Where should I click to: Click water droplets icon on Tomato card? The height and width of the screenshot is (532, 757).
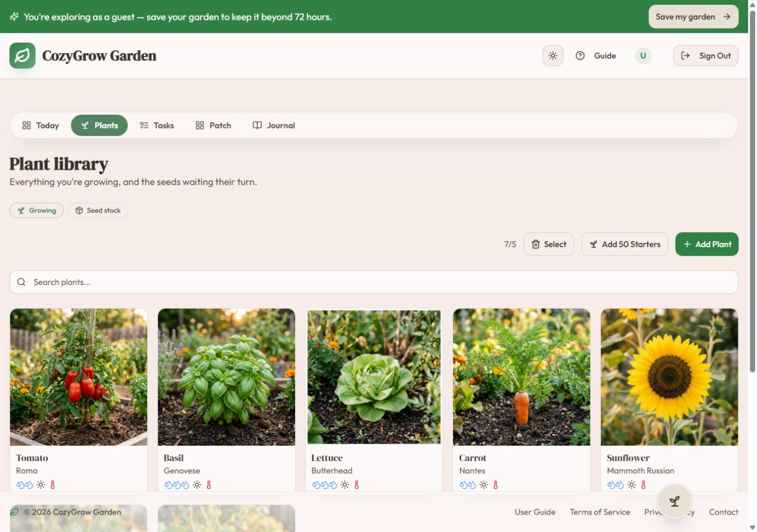[x=25, y=485]
